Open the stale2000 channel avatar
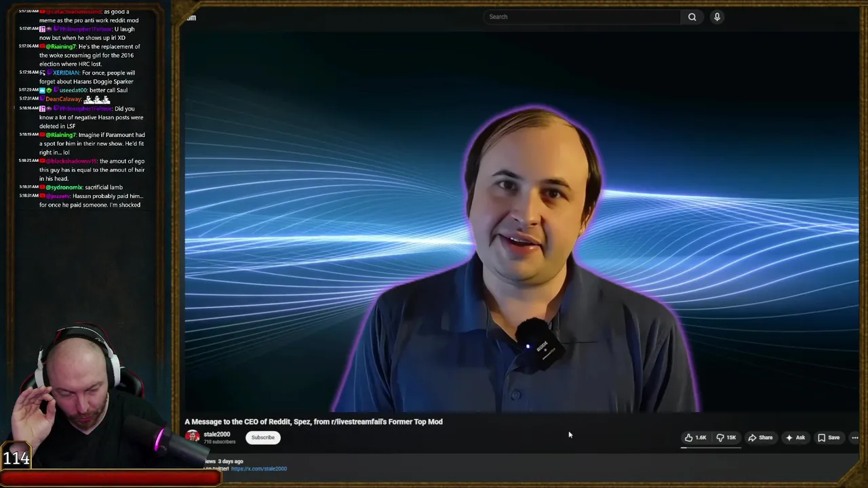868x488 pixels. pos(193,437)
